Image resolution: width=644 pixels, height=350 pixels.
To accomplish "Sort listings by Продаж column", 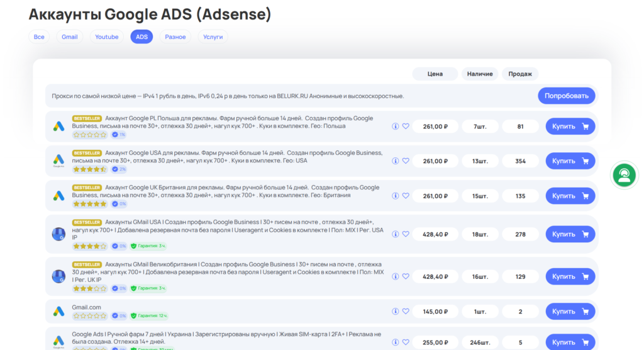I will tap(520, 74).
